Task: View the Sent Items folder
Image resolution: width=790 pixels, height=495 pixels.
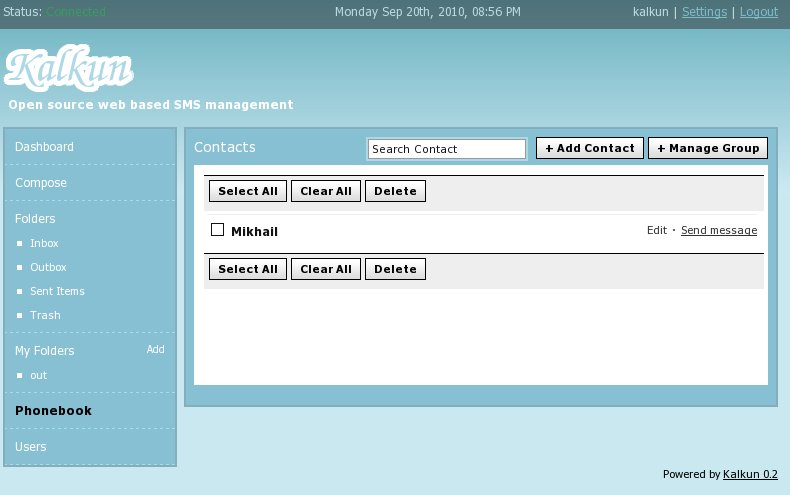Action: point(57,291)
